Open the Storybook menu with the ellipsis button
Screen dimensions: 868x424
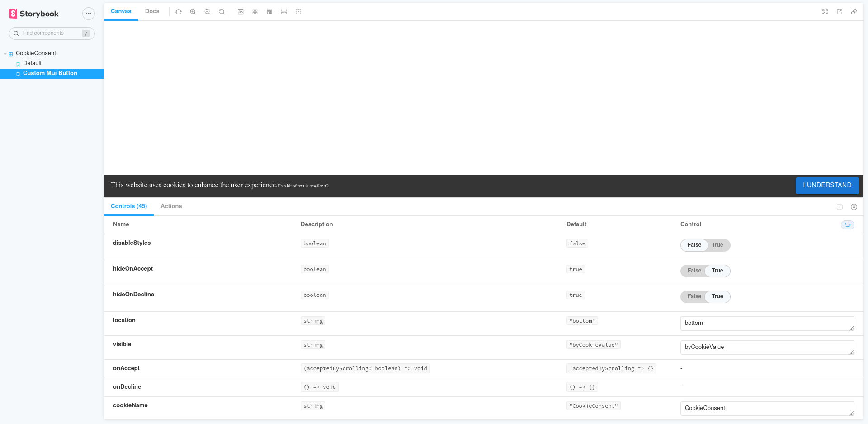tap(89, 14)
